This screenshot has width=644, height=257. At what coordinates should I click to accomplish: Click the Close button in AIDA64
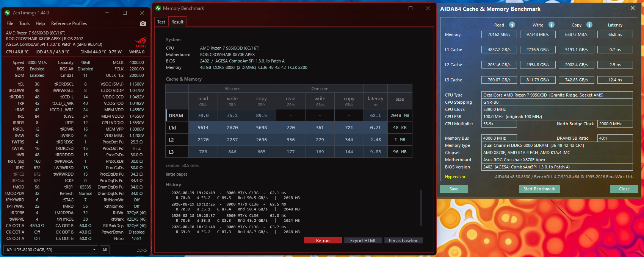[624, 189]
